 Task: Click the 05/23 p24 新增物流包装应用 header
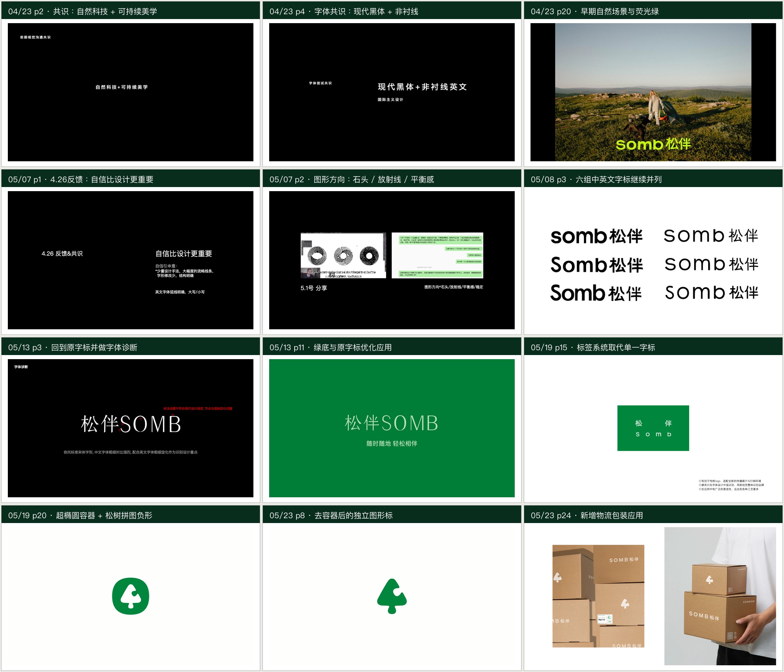[x=653, y=515]
